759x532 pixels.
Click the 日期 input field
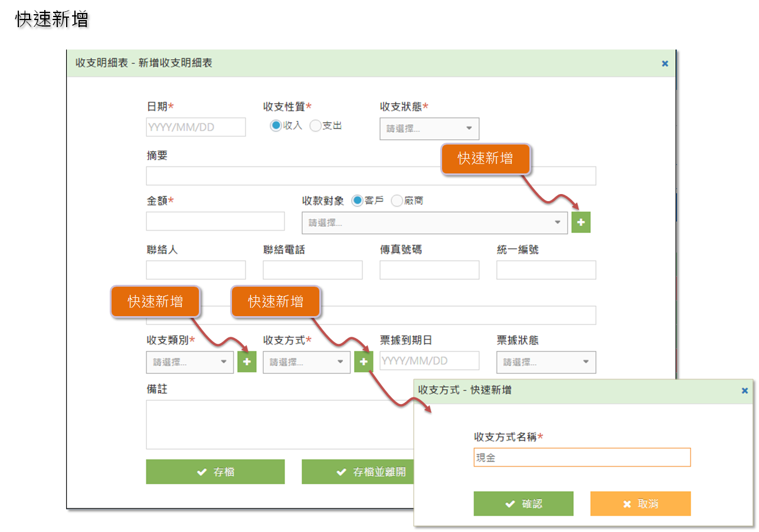pos(196,127)
